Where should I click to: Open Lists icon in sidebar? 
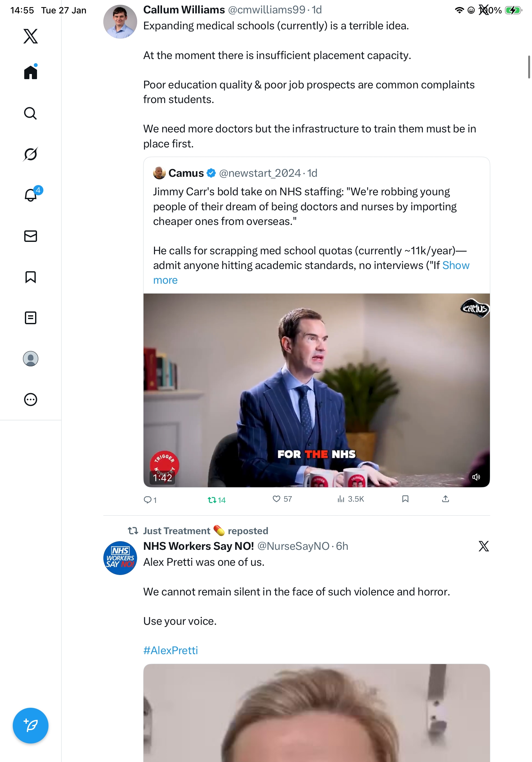31,318
